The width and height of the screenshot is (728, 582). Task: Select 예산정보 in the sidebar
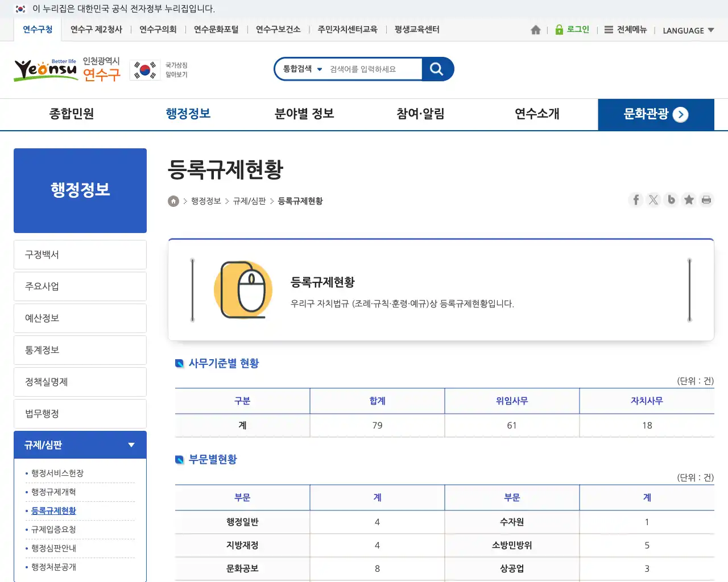80,318
